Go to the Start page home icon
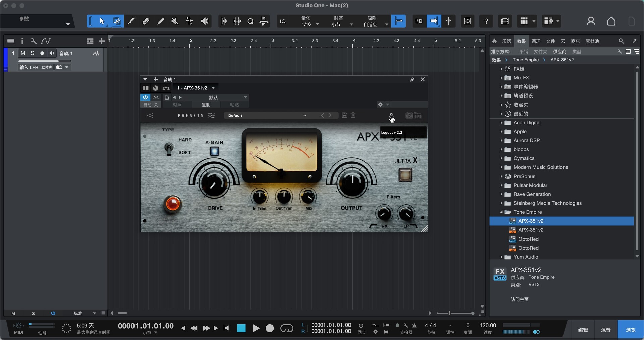The image size is (644, 340). click(x=611, y=21)
